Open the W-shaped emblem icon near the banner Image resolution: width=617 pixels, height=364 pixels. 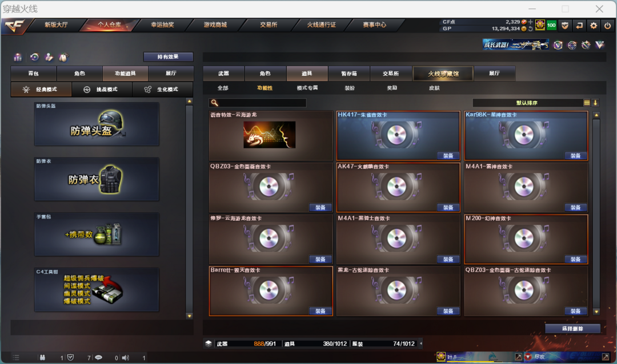600,45
